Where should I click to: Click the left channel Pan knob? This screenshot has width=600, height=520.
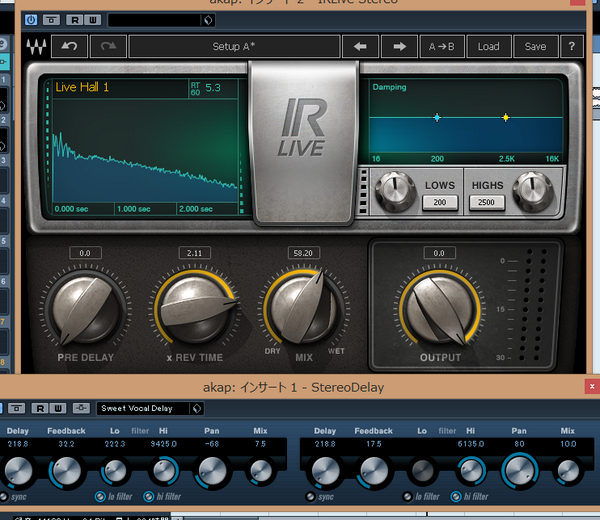coord(212,471)
